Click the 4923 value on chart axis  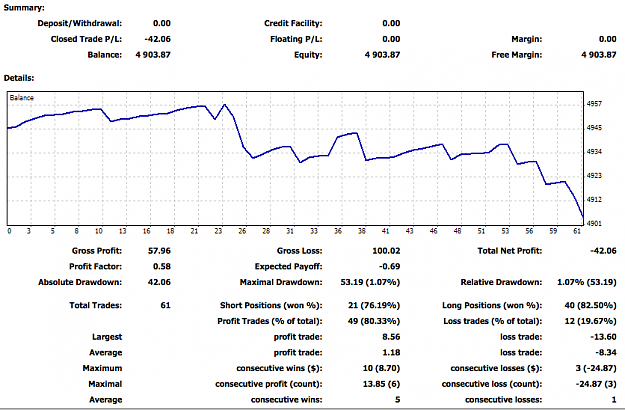(x=594, y=176)
